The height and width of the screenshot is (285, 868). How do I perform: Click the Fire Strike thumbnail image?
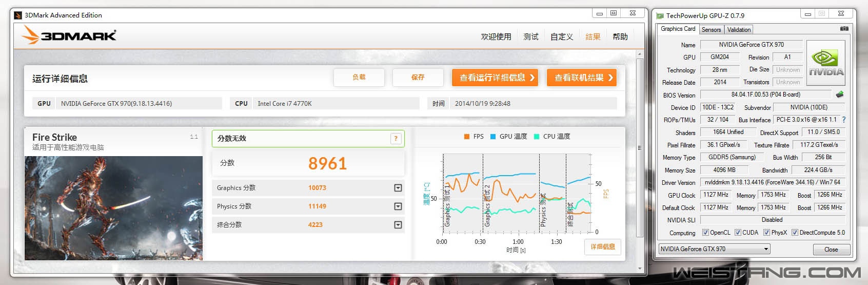(x=113, y=208)
